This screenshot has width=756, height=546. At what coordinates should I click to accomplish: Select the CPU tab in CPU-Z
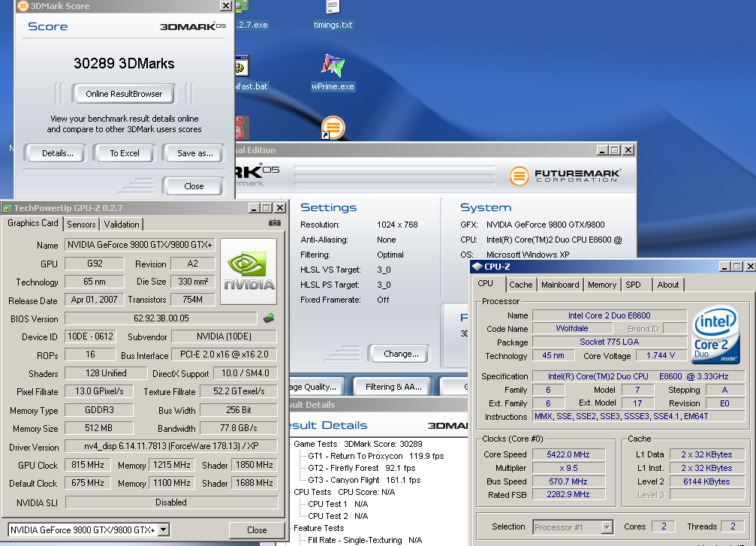tap(486, 284)
